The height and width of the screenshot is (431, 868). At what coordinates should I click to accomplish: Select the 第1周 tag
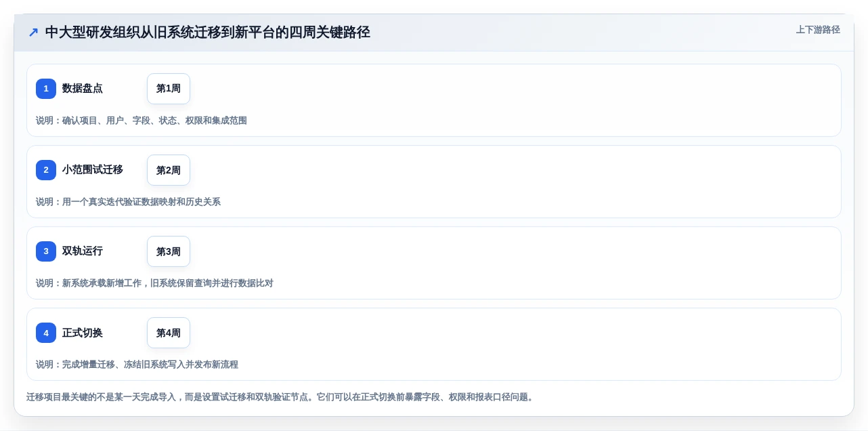click(x=169, y=89)
